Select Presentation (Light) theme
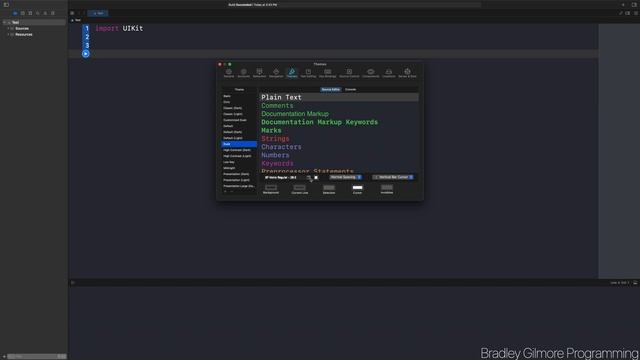640x360 pixels. (x=239, y=180)
